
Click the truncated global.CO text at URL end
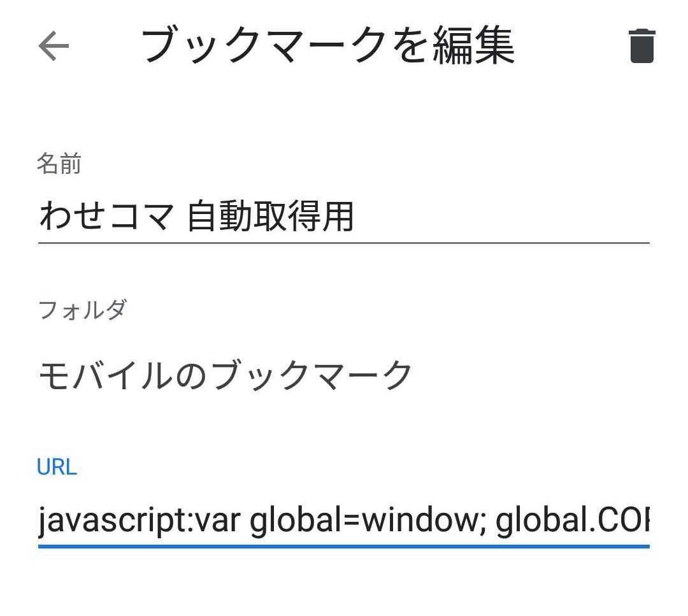pos(572,521)
